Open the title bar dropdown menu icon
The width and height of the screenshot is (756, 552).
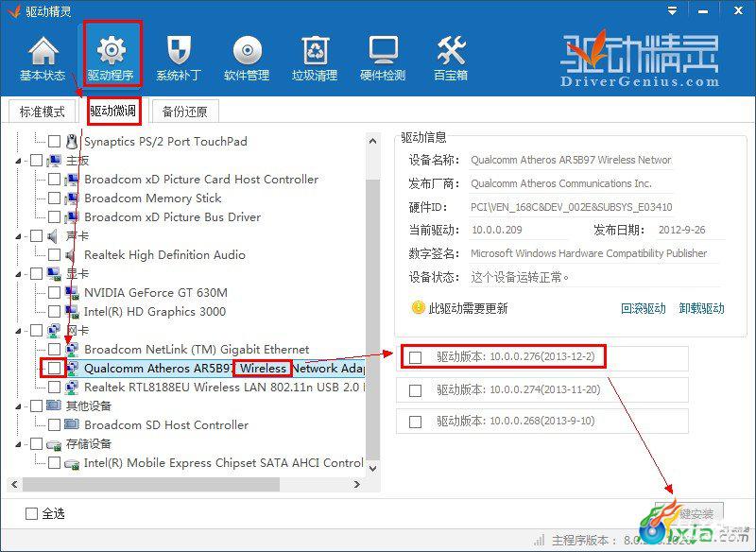[x=672, y=10]
